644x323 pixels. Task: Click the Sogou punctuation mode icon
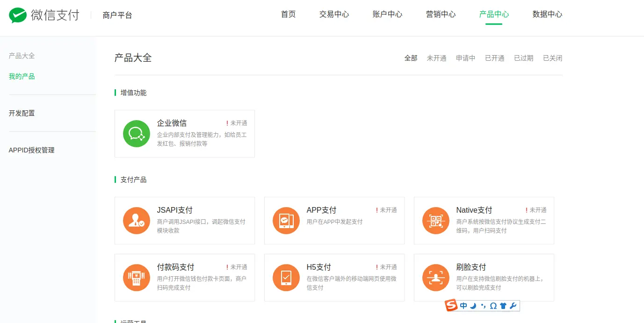483,306
